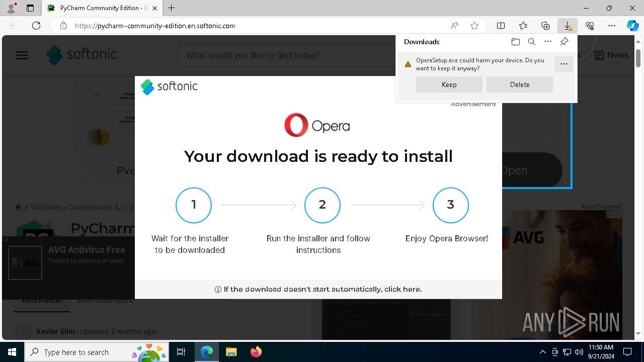Click the Xavier Slim author name
The width and height of the screenshot is (644, 362).
55,331
